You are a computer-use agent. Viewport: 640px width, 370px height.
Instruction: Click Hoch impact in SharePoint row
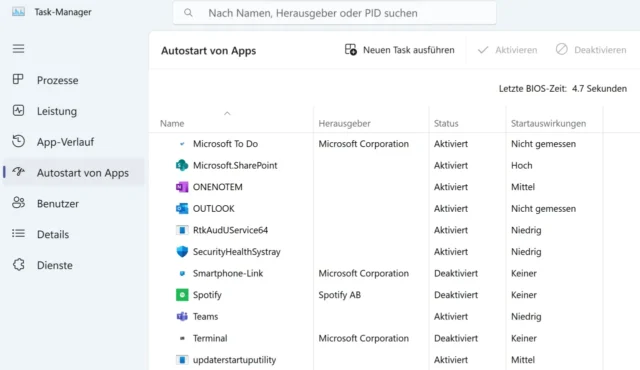pyautogui.click(x=522, y=165)
